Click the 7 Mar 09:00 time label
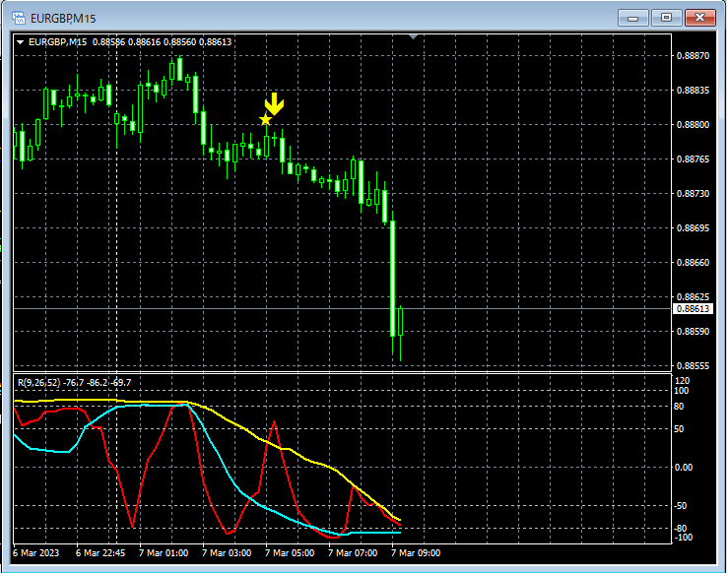Image resolution: width=728 pixels, height=573 pixels. coord(416,553)
